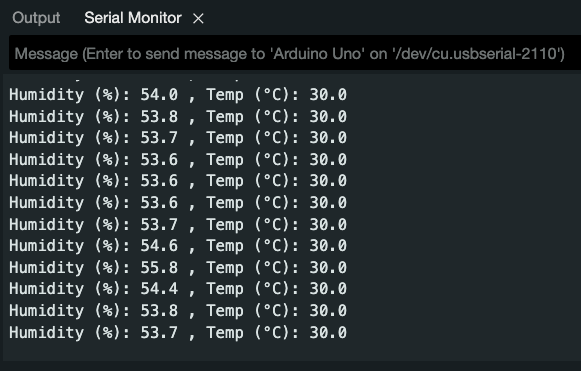Select the Humidity 55.8 reading line
The width and height of the screenshot is (581, 371).
coord(178,268)
